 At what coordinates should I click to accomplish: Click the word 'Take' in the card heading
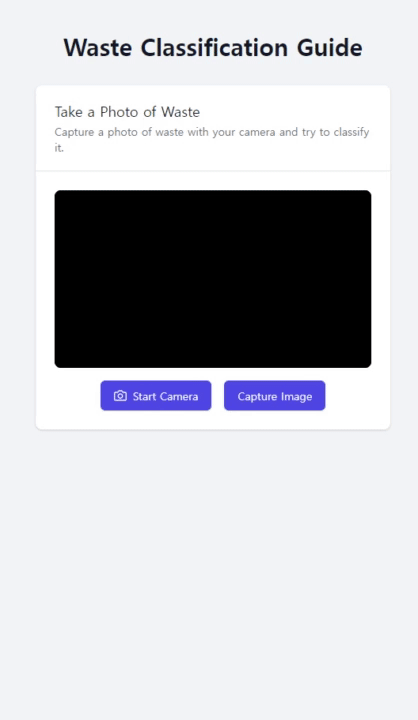(69, 112)
